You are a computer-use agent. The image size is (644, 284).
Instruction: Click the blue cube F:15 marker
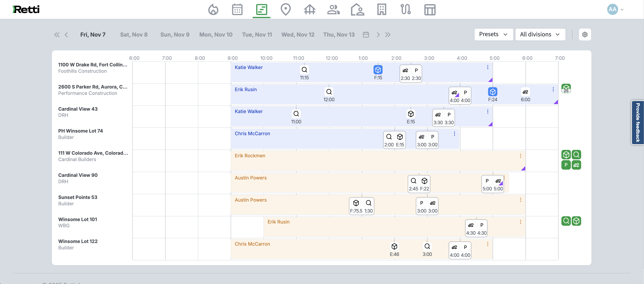pos(378,70)
